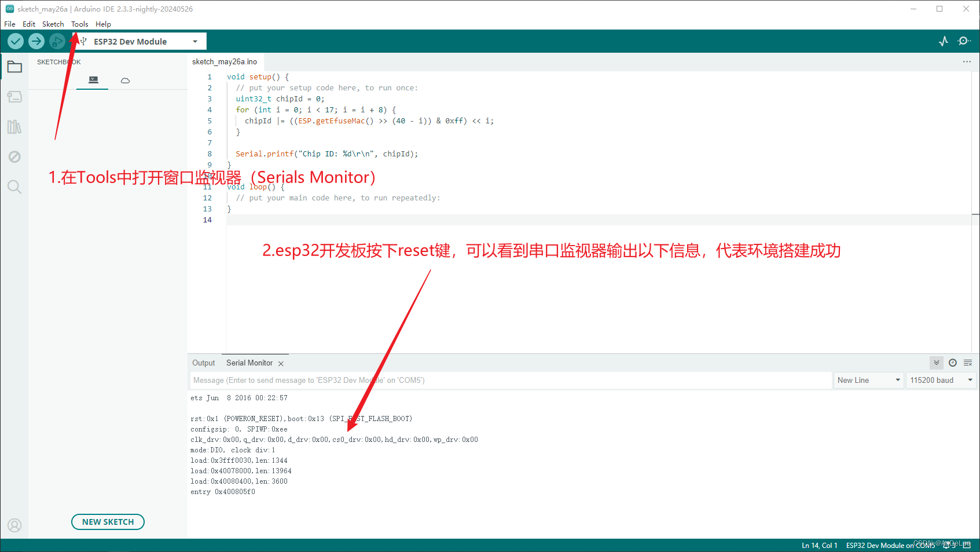Click the 'entry 0x400805f0' serial output line
Screen dimensions: 980x552
[x=223, y=492]
